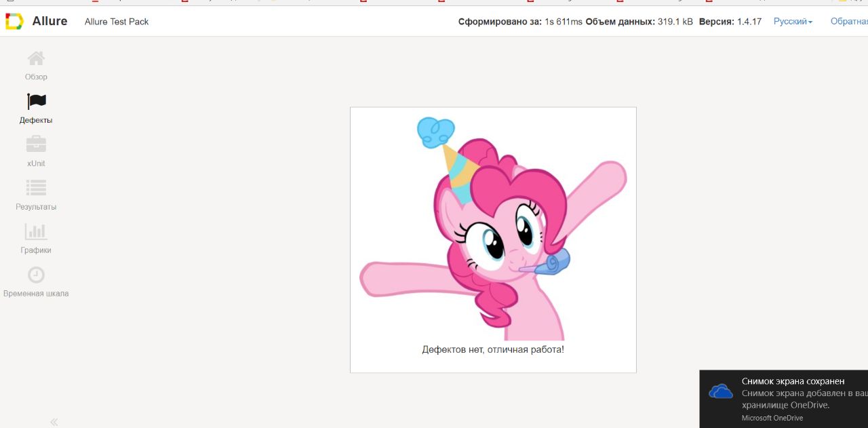
Task: Click the Allure Test Pack title
Action: [x=117, y=22]
